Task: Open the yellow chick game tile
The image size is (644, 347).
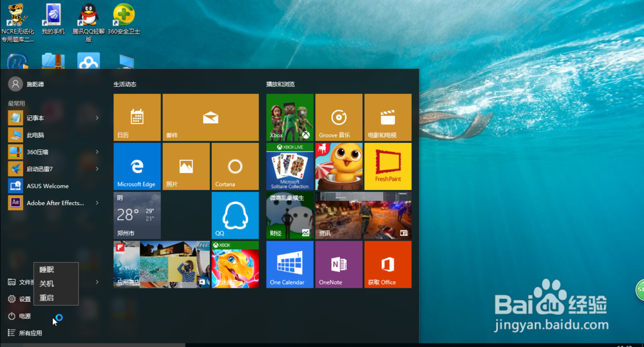Action: [x=339, y=166]
